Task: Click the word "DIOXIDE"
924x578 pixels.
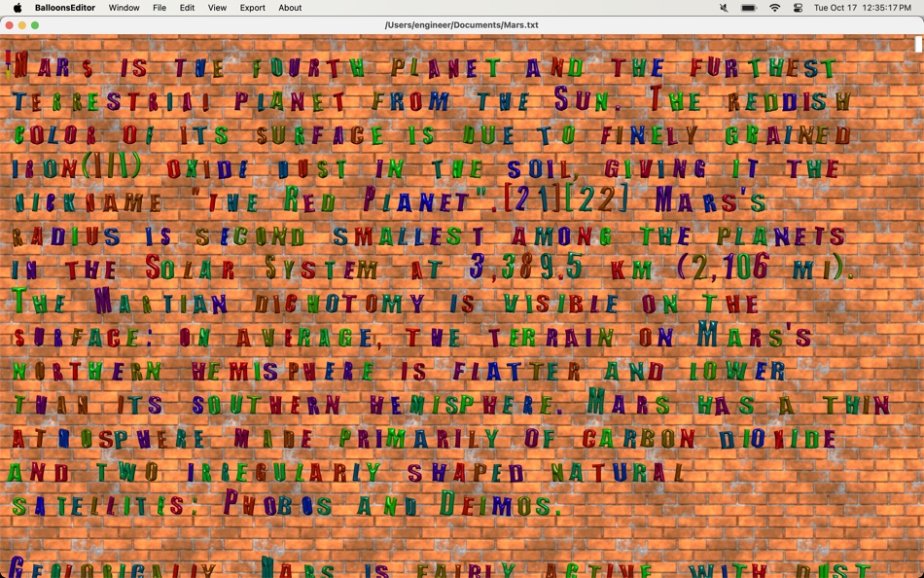Action: (777, 438)
